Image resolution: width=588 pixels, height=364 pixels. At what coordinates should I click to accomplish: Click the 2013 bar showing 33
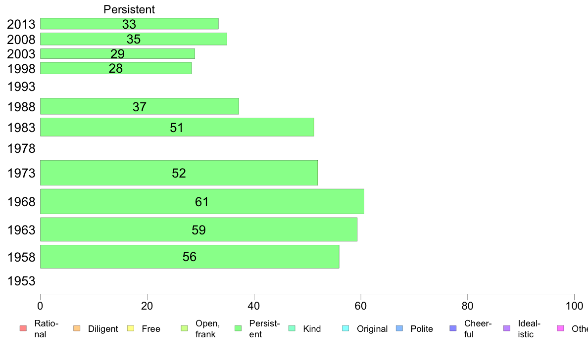click(x=129, y=24)
